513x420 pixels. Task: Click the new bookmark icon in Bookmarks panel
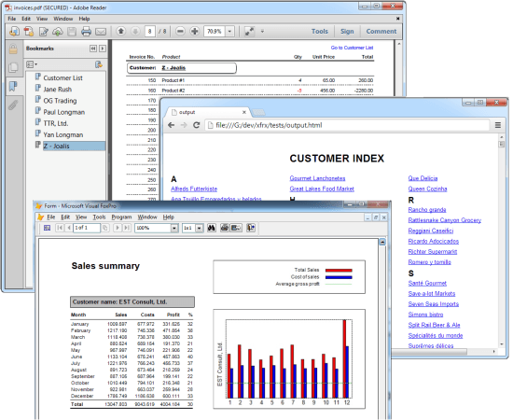99,64
